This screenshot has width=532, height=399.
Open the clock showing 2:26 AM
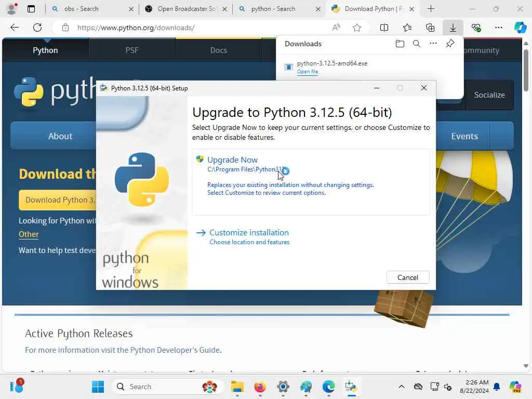(474, 387)
